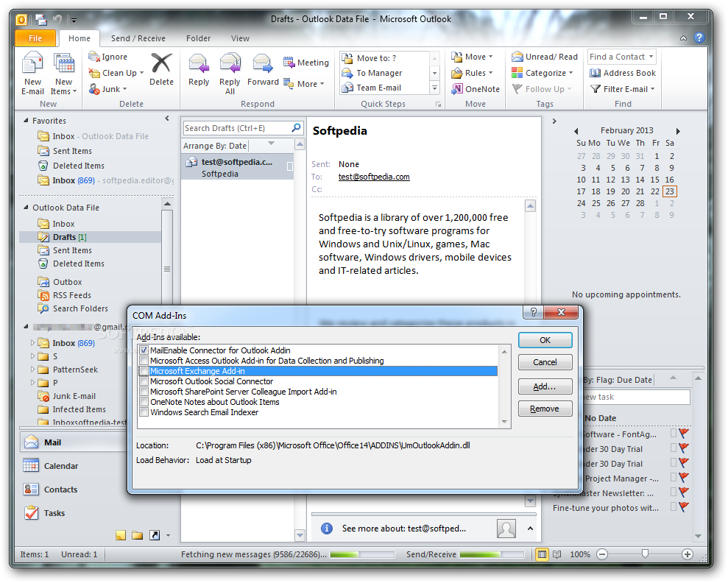The height and width of the screenshot is (583, 728).
Task: Click Find a Contact field
Action: click(x=621, y=57)
